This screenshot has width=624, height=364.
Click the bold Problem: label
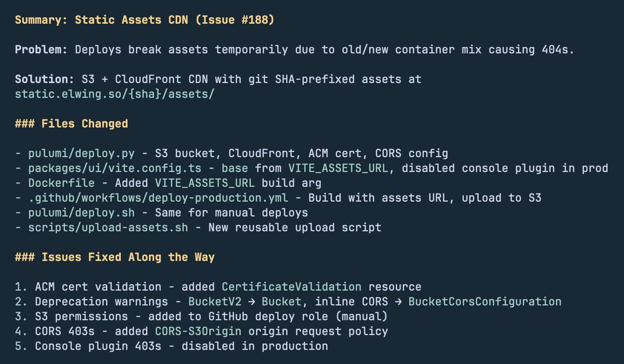pyautogui.click(x=42, y=50)
